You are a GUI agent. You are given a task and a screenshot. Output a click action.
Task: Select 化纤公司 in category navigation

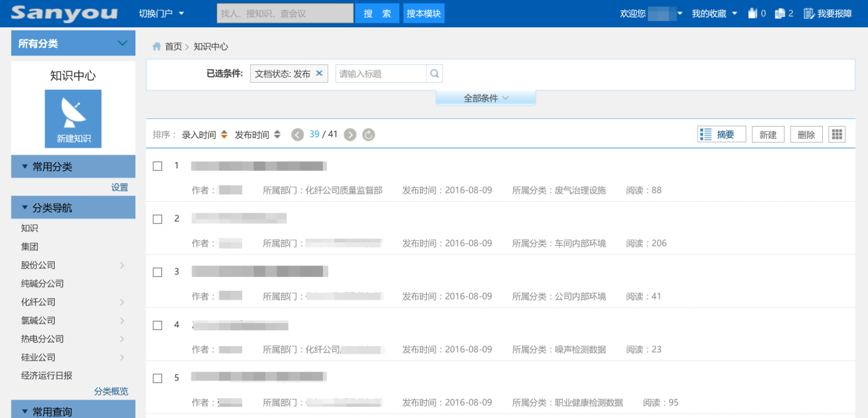pos(38,302)
